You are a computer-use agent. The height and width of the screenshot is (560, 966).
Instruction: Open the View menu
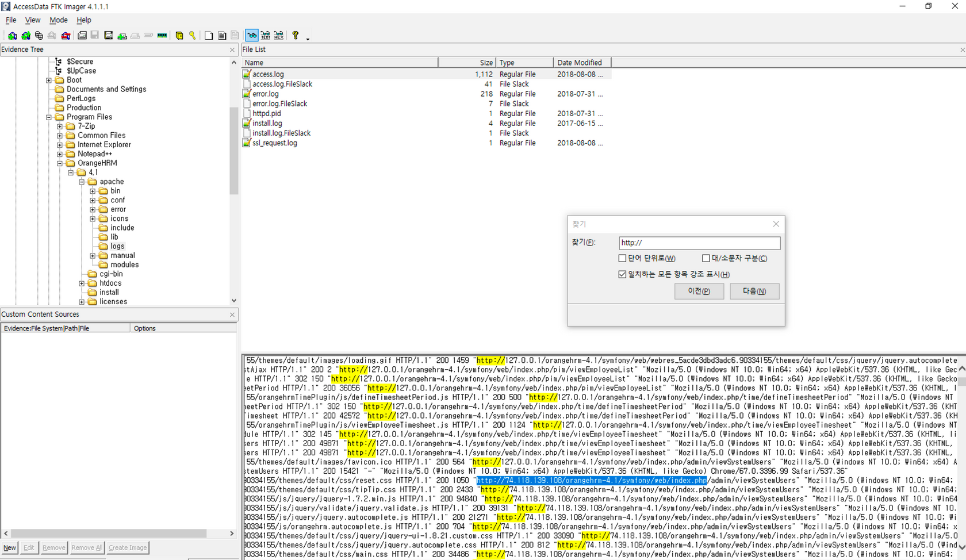pyautogui.click(x=33, y=20)
